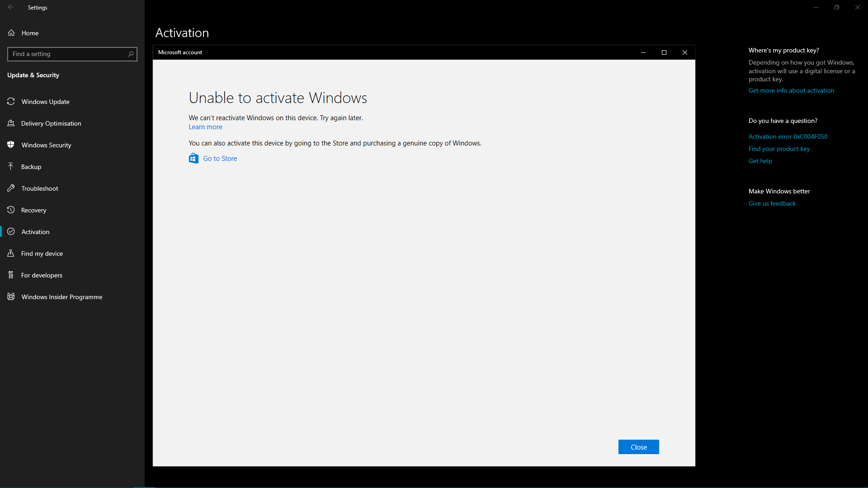
Task: Click the Settings back arrow
Action: point(11,7)
